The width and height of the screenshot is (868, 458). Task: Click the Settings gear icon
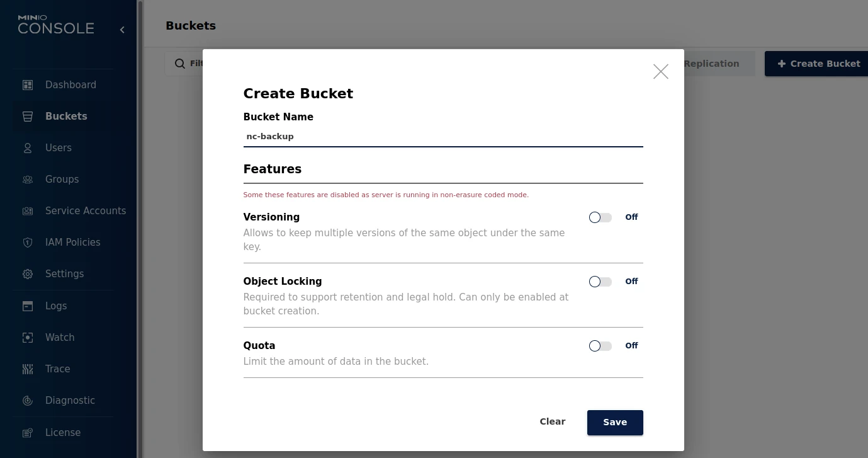pos(28,274)
